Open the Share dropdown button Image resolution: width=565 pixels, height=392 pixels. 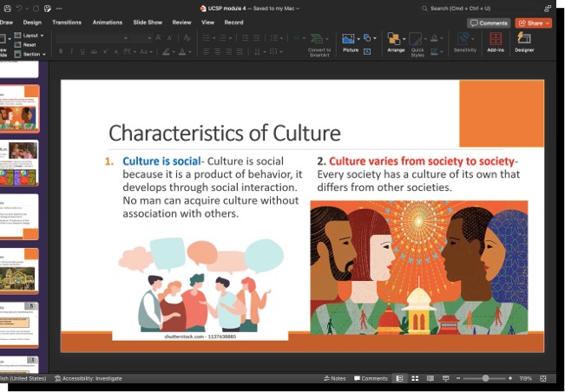tap(533, 23)
